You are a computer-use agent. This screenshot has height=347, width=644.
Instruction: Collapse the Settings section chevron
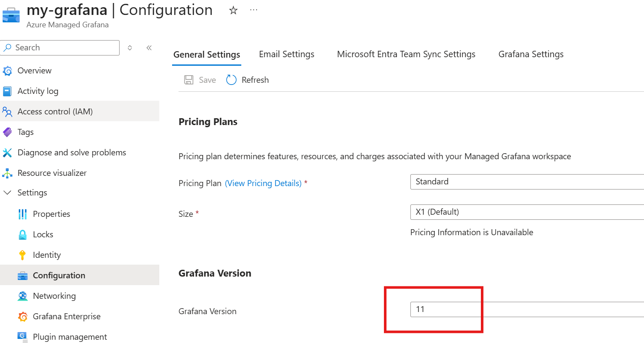coord(7,193)
